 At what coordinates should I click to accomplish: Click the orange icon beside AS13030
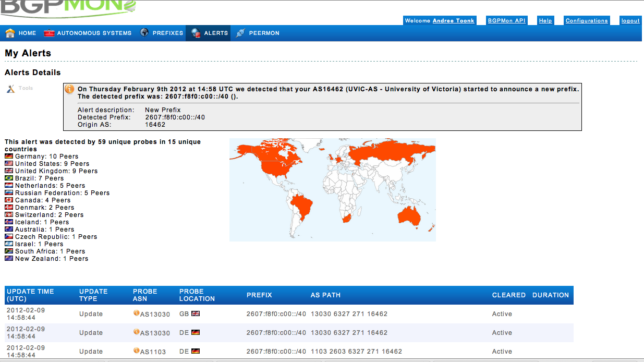point(136,313)
